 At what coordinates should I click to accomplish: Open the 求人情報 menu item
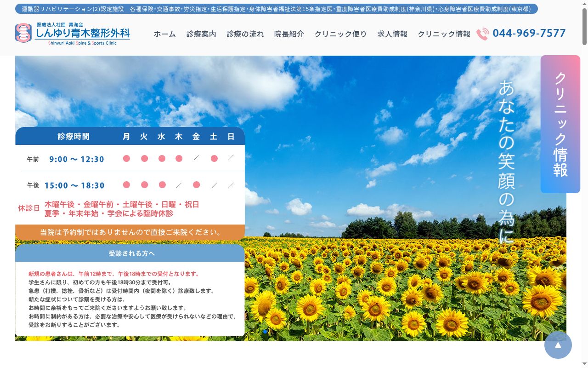tap(392, 34)
